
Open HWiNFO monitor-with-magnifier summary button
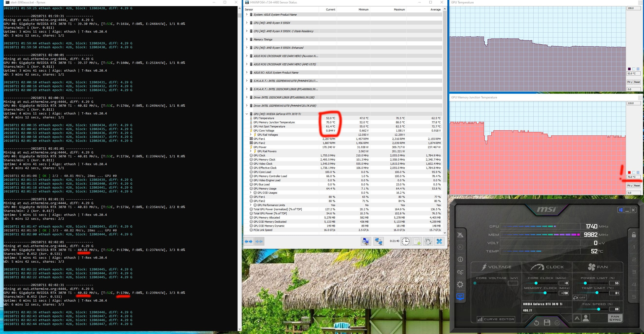[366, 241]
